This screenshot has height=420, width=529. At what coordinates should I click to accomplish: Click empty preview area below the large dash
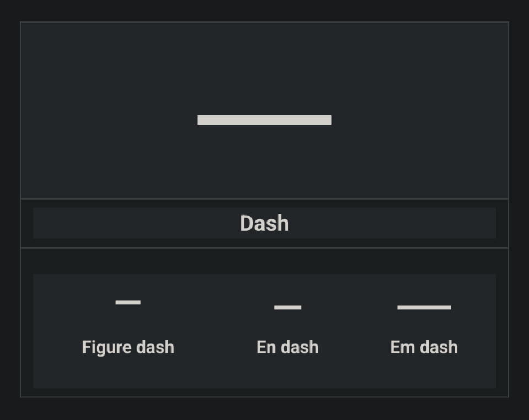264,165
